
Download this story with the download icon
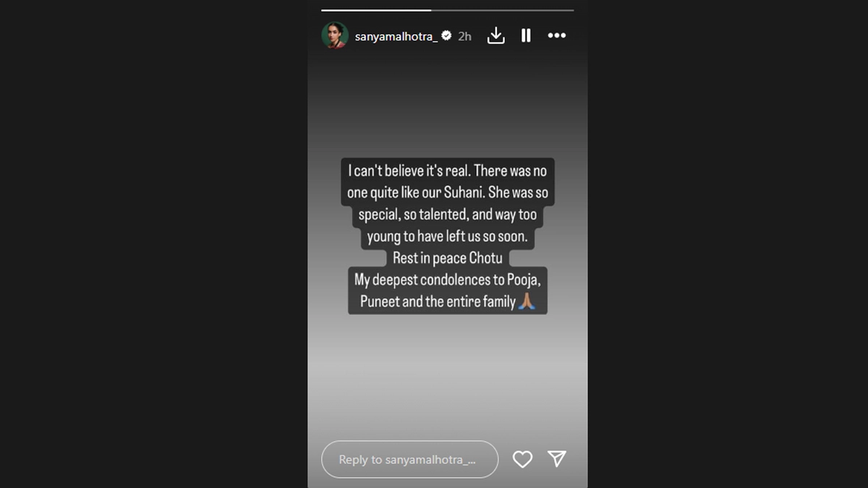point(495,35)
